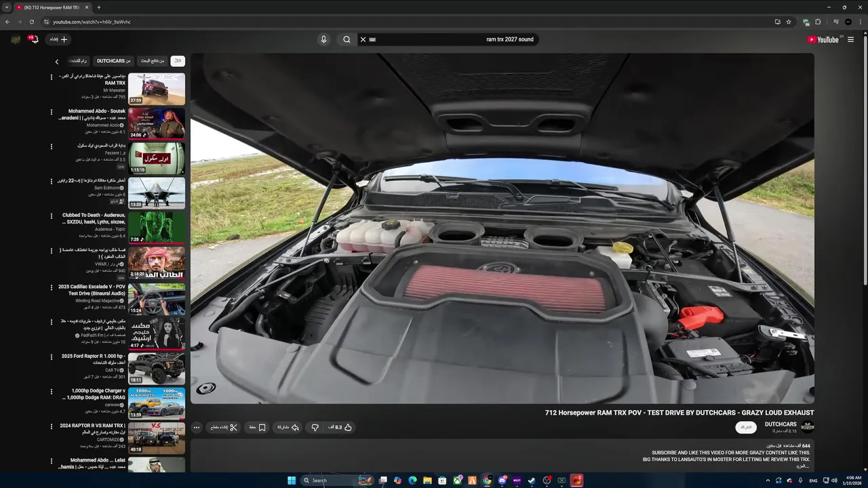The width and height of the screenshot is (868, 488).
Task: Open options menu for Mohammed Abdo Soutek video
Action: point(51,111)
